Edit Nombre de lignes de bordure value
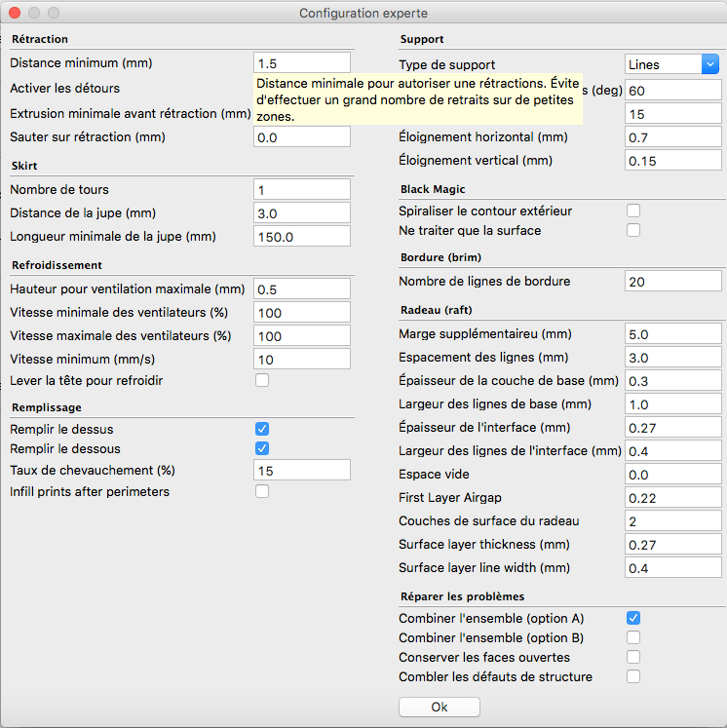 coord(672,282)
